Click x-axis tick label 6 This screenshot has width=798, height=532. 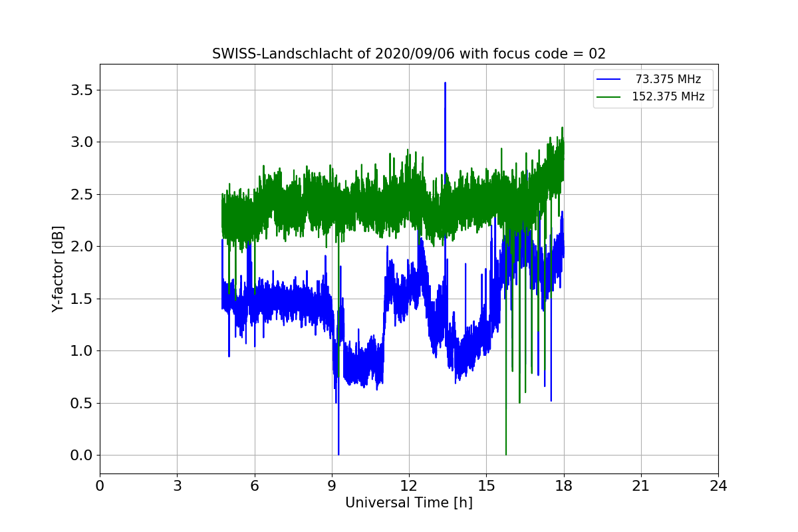pos(255,486)
